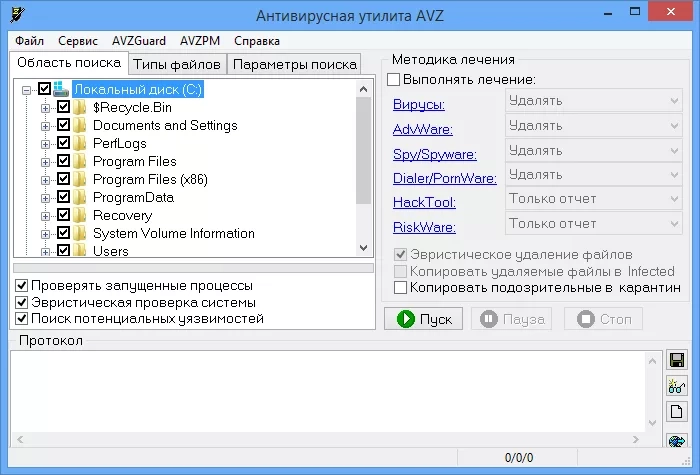Open the Dialer/PornWare action dropdown
This screenshot has height=475, width=700.
tap(593, 175)
